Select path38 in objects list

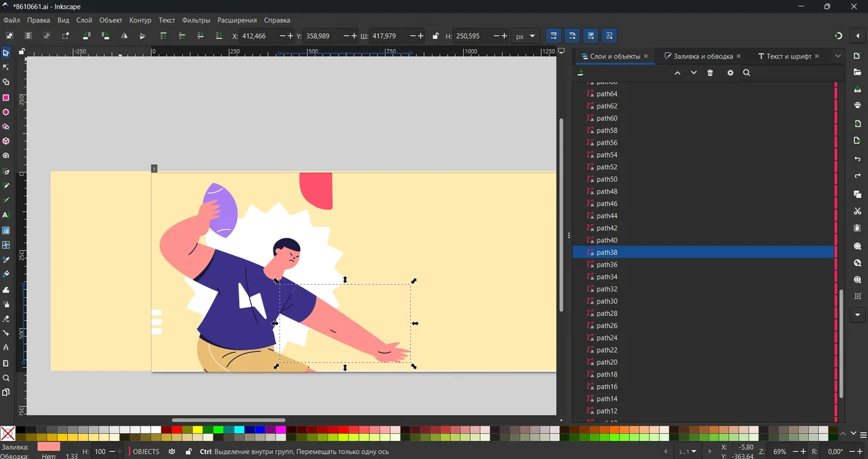pos(702,252)
